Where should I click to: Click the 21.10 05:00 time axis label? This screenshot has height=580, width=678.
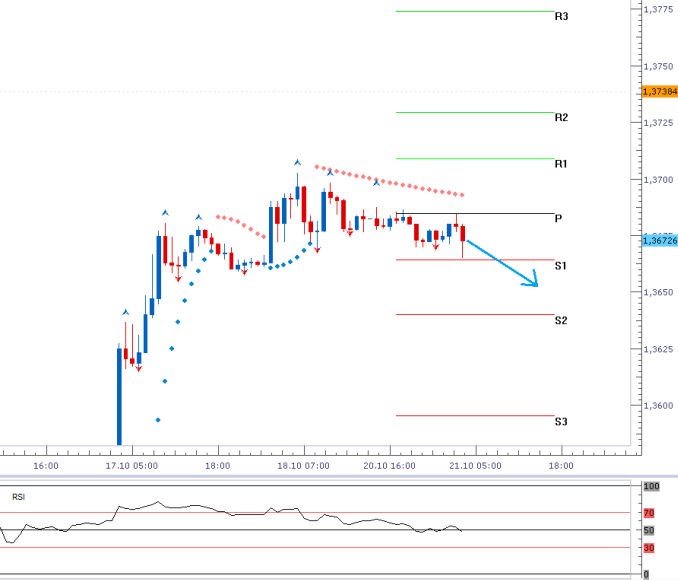(475, 466)
